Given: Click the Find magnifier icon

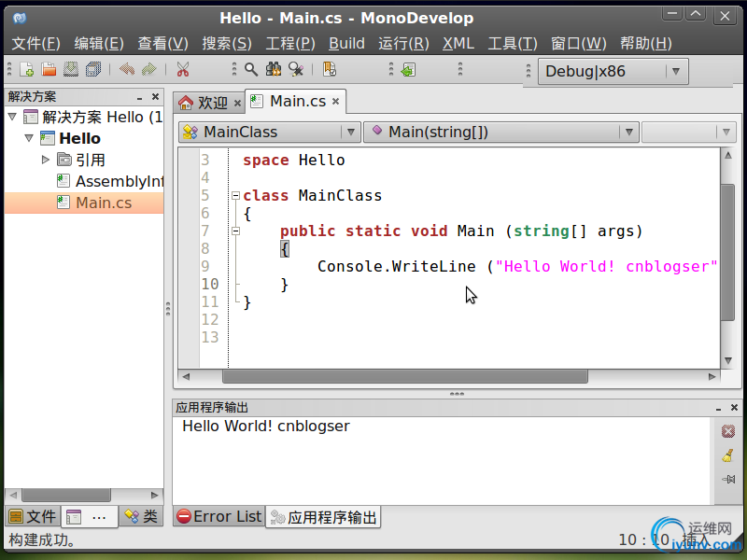Looking at the screenshot, I should tap(251, 69).
